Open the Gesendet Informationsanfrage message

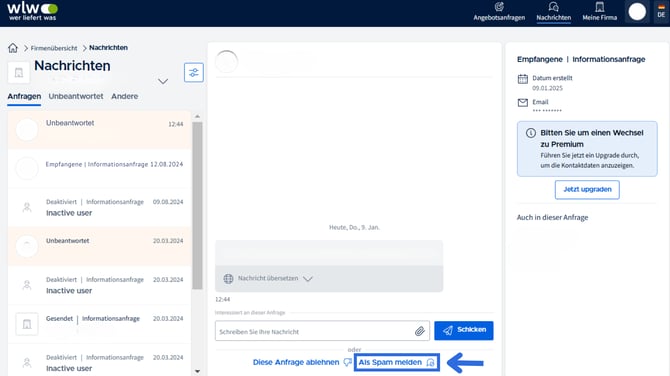99,324
